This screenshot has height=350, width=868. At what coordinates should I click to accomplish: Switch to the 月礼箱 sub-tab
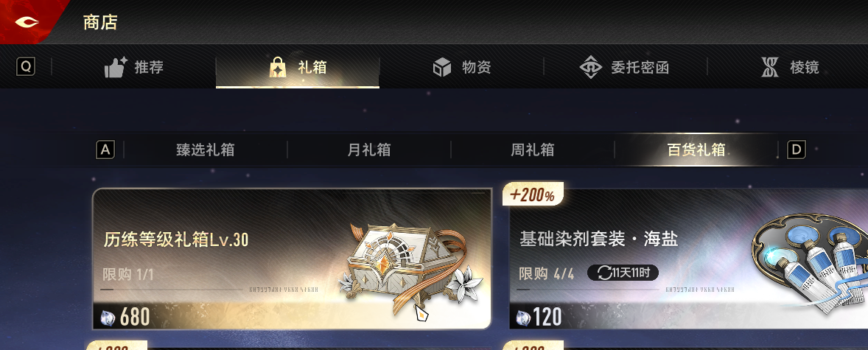369,150
